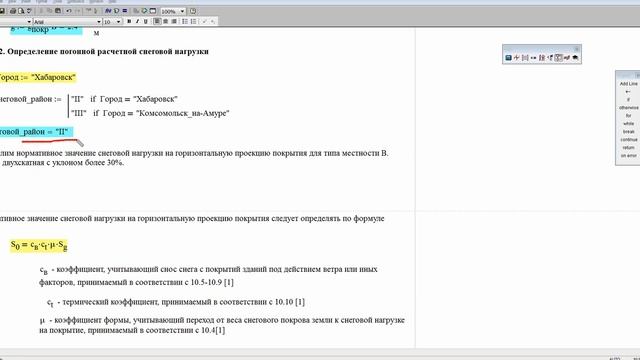Click the Redo toolbar icon

coord(78,11)
